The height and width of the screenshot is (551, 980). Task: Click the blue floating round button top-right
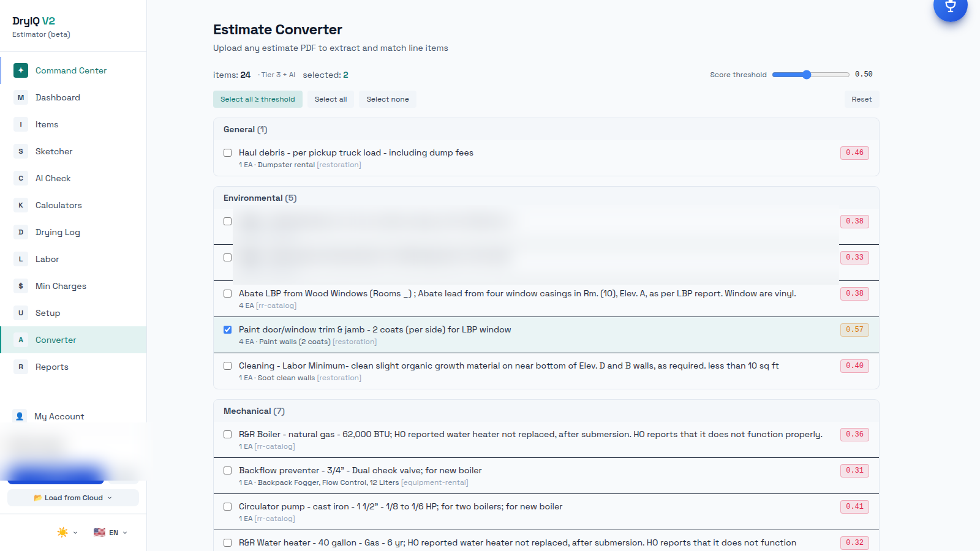950,6
